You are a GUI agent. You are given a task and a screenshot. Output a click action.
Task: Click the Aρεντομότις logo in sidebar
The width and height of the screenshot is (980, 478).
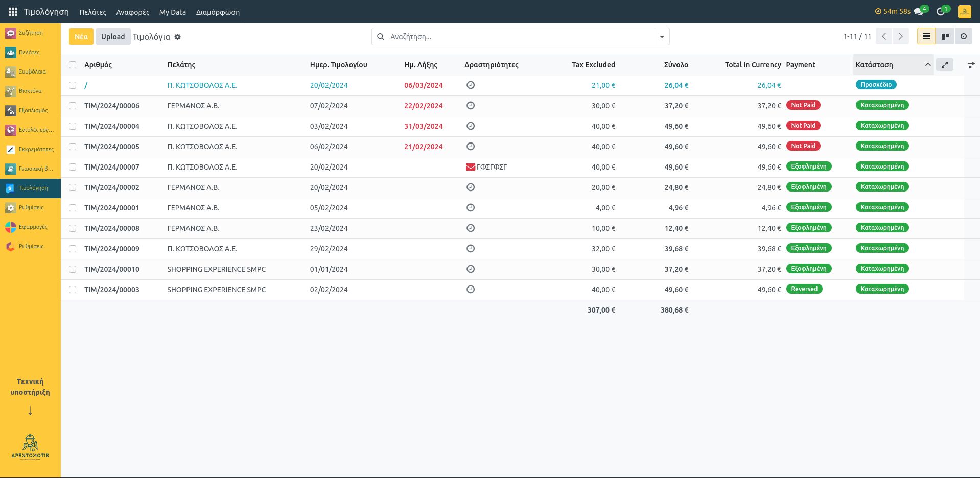click(30, 447)
